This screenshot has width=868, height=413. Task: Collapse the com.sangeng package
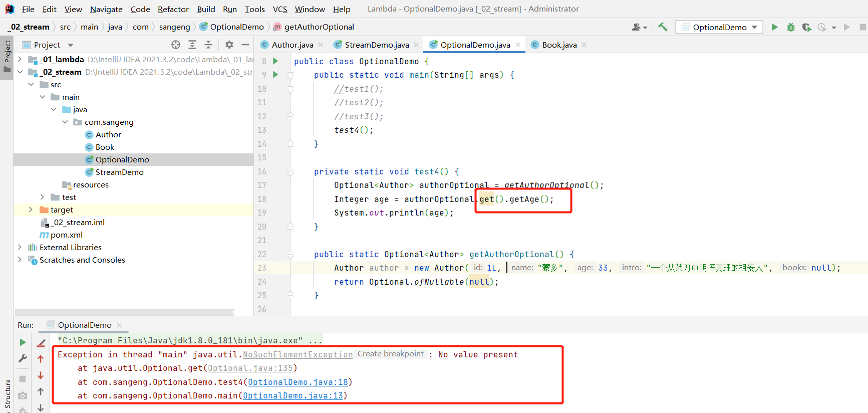(x=65, y=122)
